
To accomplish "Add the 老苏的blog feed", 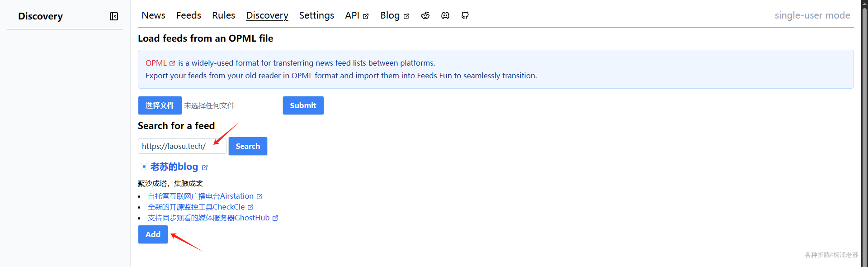I will pyautogui.click(x=153, y=234).
